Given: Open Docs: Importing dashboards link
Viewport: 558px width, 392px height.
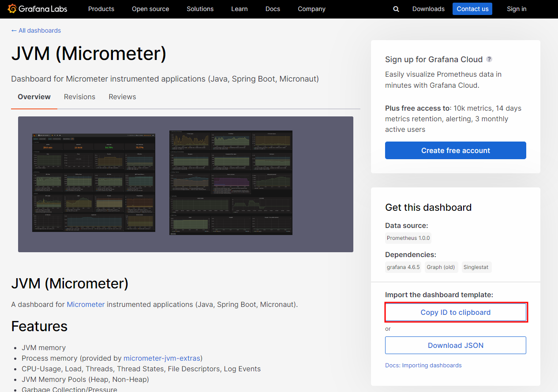Looking at the screenshot, I should pos(423,365).
